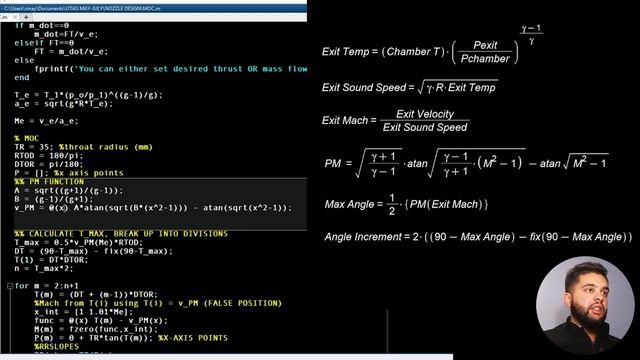Close the MOC.m editor tab
640x360 pixels.
point(15,17)
